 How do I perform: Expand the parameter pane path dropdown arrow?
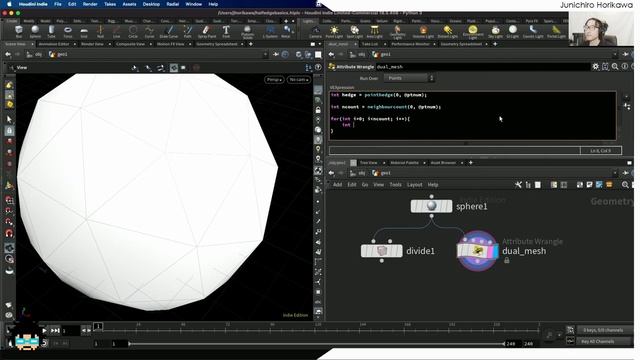click(614, 54)
